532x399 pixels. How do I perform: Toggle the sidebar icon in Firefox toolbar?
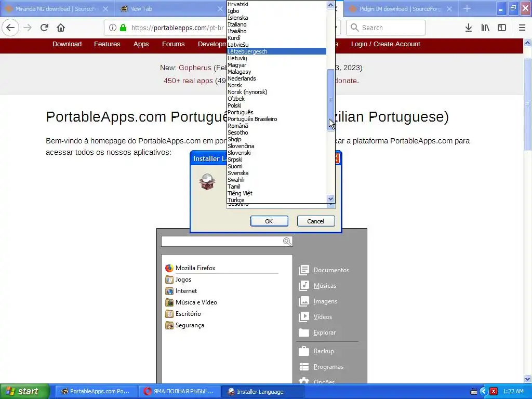[x=502, y=28]
